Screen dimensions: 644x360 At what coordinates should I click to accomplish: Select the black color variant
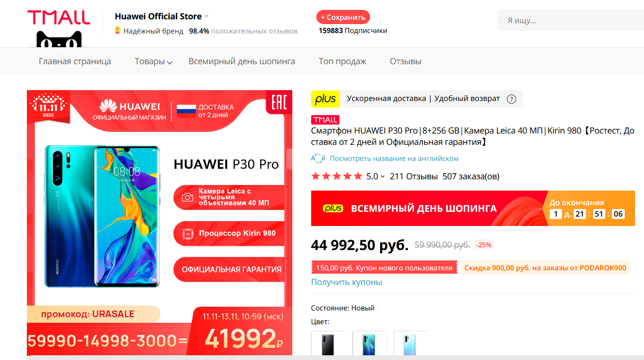328,343
